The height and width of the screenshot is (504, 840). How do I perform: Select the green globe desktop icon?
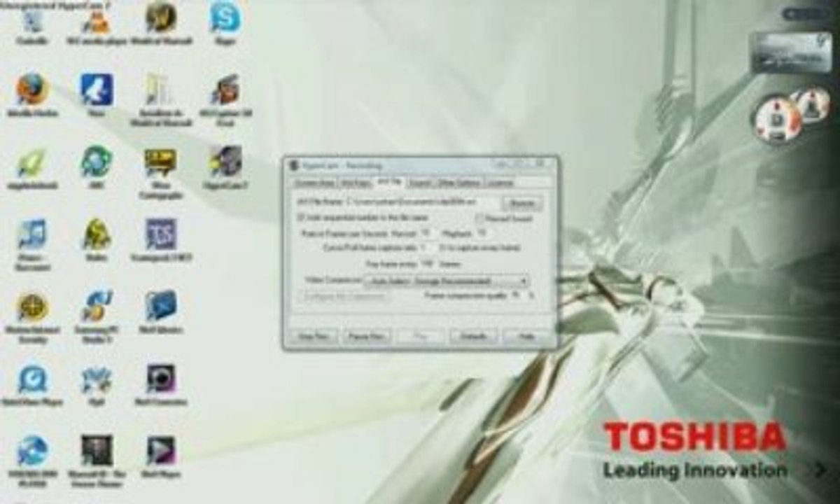pos(97,167)
